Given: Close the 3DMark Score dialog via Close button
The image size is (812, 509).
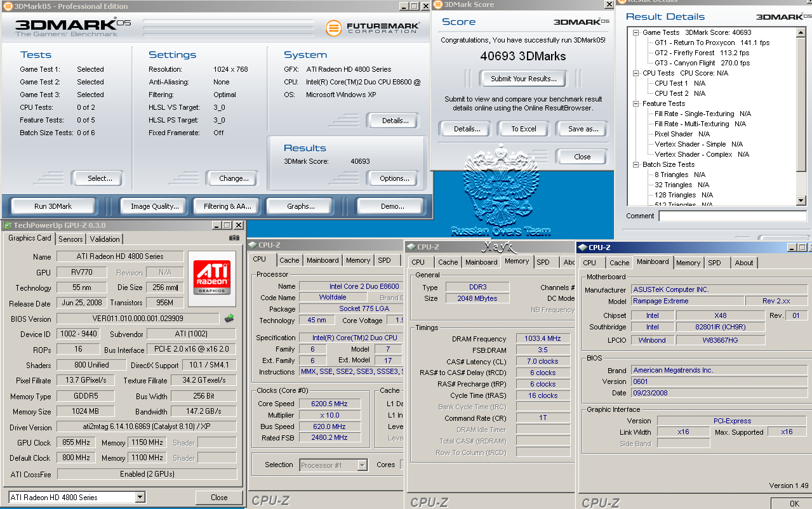Looking at the screenshot, I should (x=582, y=157).
